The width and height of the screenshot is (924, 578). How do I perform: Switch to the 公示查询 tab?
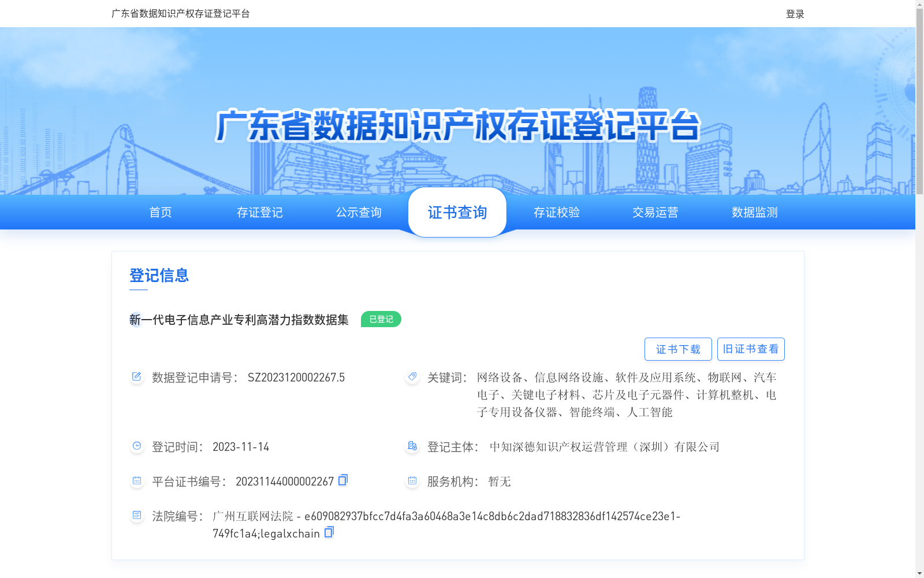pos(359,212)
